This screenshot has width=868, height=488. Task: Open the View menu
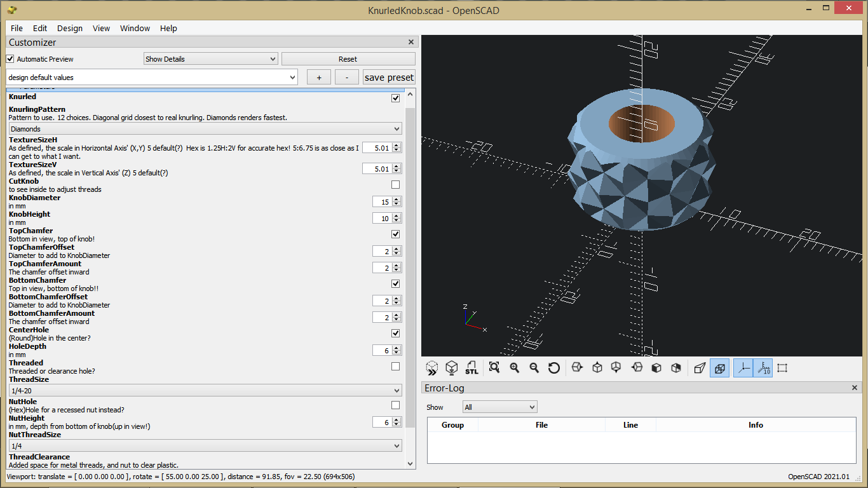click(101, 28)
